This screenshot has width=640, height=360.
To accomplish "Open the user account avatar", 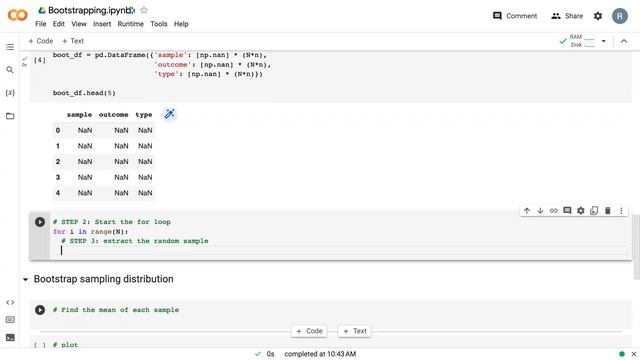I will [620, 16].
